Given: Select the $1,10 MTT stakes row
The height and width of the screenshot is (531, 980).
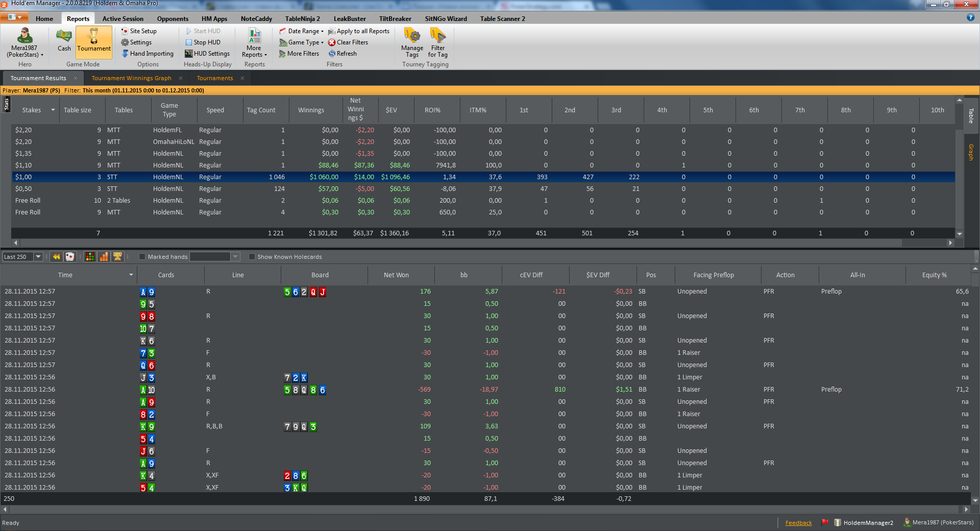Looking at the screenshot, I should tap(483, 165).
